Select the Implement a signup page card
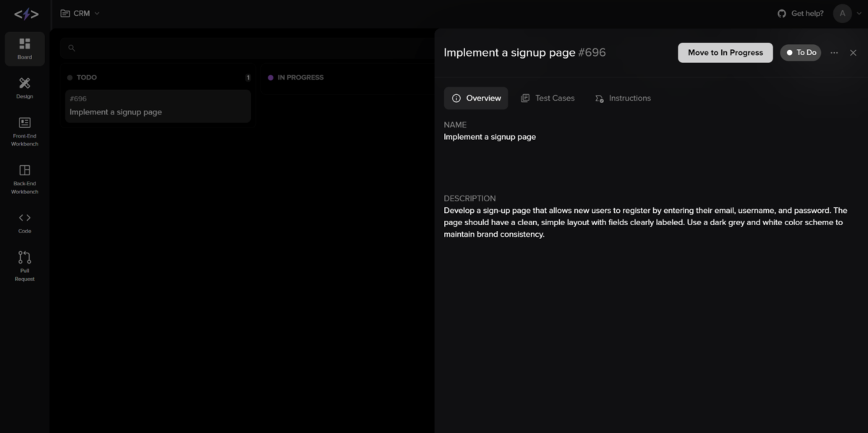868x433 pixels. 158,106
